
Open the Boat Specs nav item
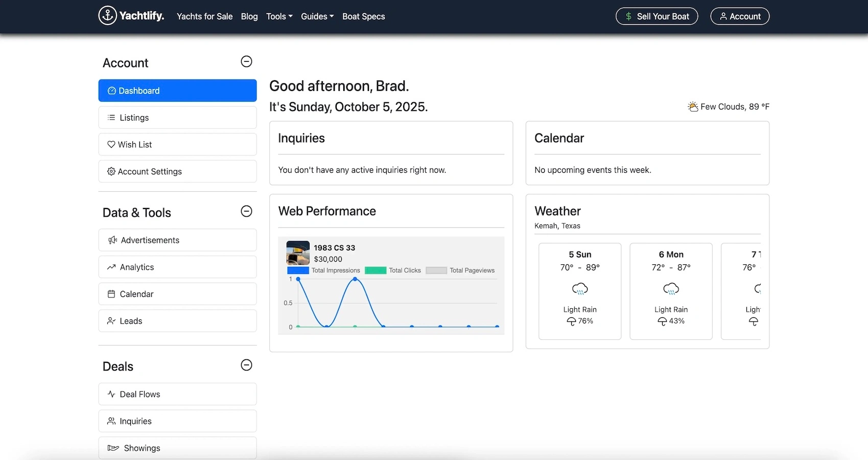coord(363,16)
